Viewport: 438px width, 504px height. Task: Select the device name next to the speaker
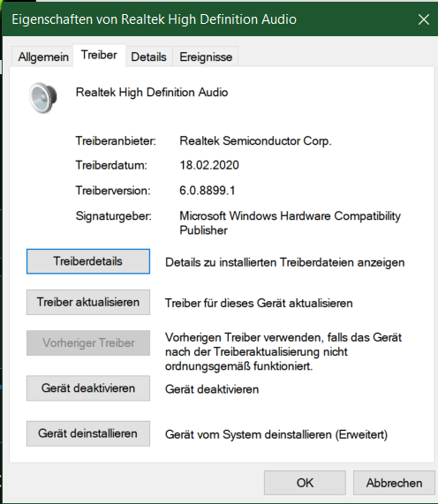coord(152,93)
